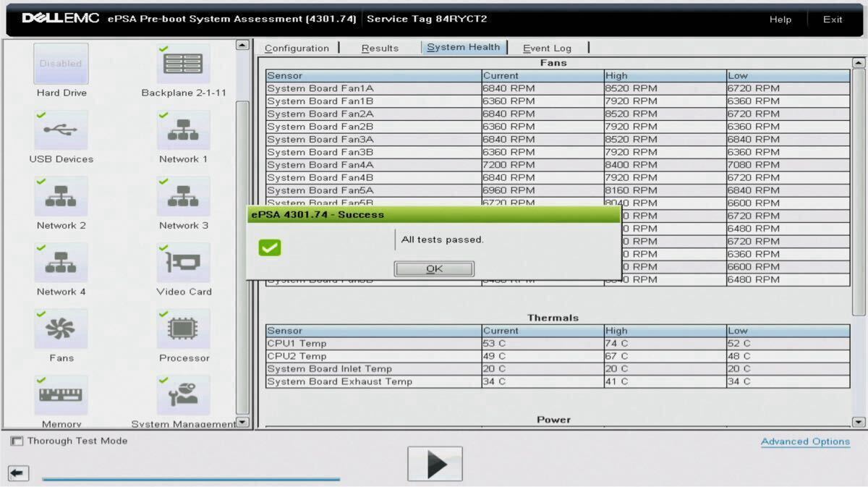Click System Health scroll up arrow
Image resolution: width=868 pixels, height=487 pixels.
(x=859, y=63)
